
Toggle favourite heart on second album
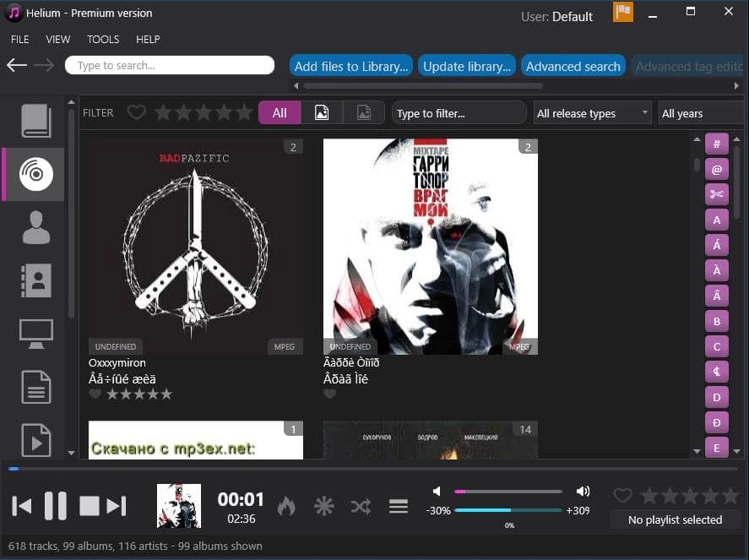coord(329,394)
